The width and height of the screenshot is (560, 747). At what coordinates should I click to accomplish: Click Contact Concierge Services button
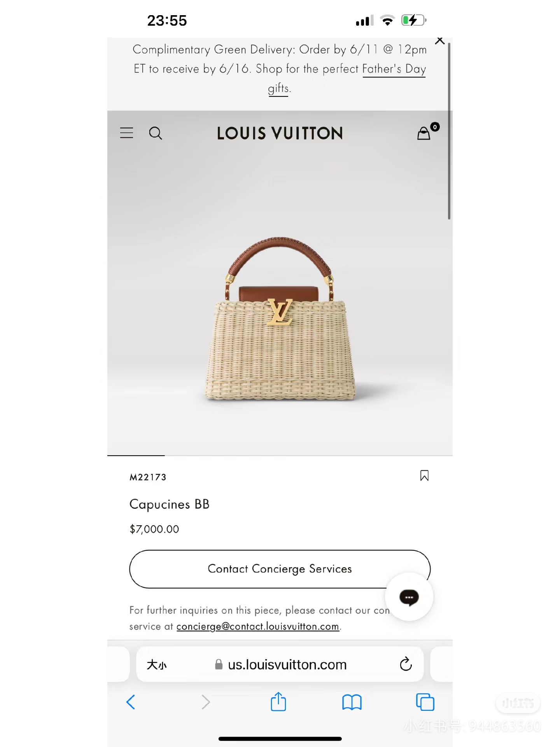coord(280,569)
